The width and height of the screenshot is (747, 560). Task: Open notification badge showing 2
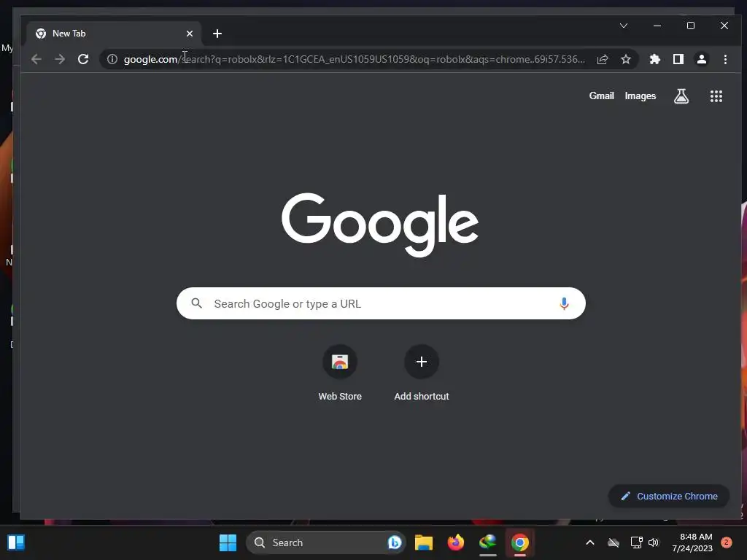click(727, 542)
